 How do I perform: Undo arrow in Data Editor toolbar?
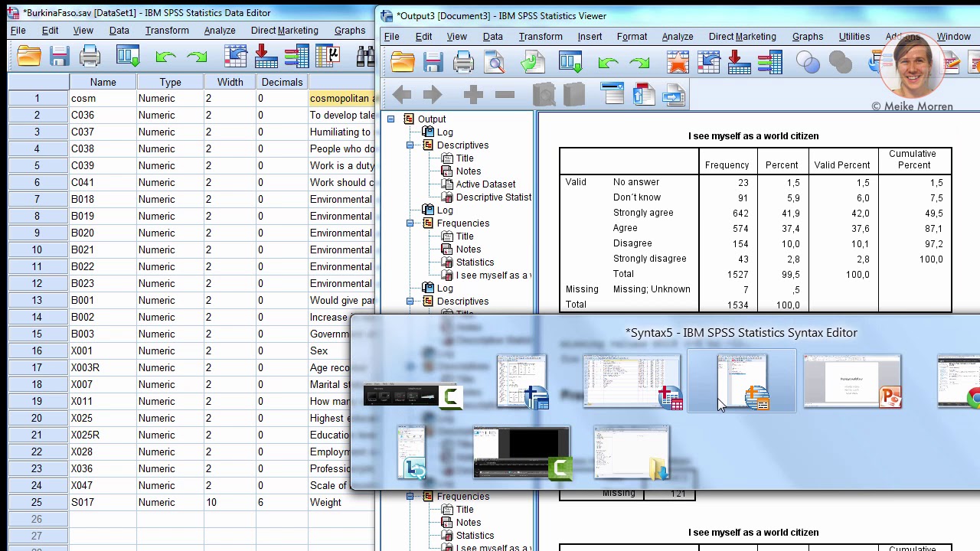point(165,56)
